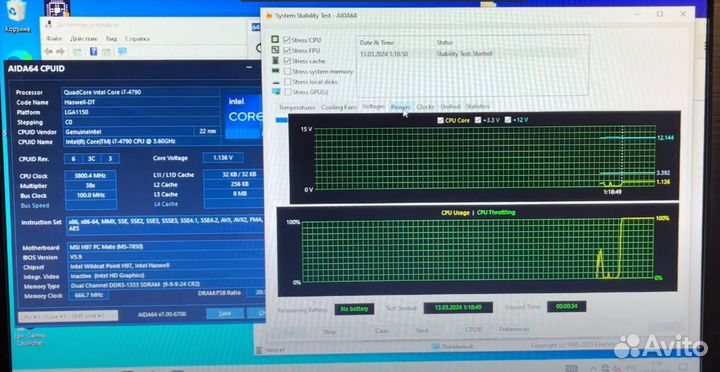Open the Cooling Fans tab
The height and width of the screenshot is (372, 720).
(339, 107)
